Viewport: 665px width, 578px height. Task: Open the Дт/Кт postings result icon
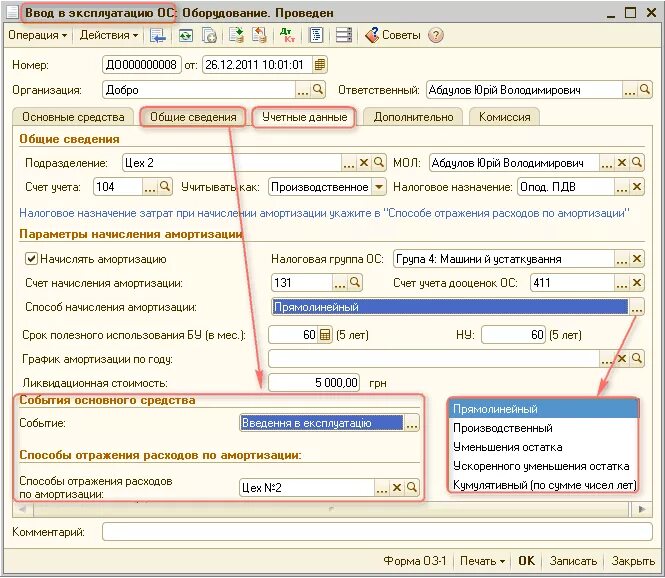(287, 35)
